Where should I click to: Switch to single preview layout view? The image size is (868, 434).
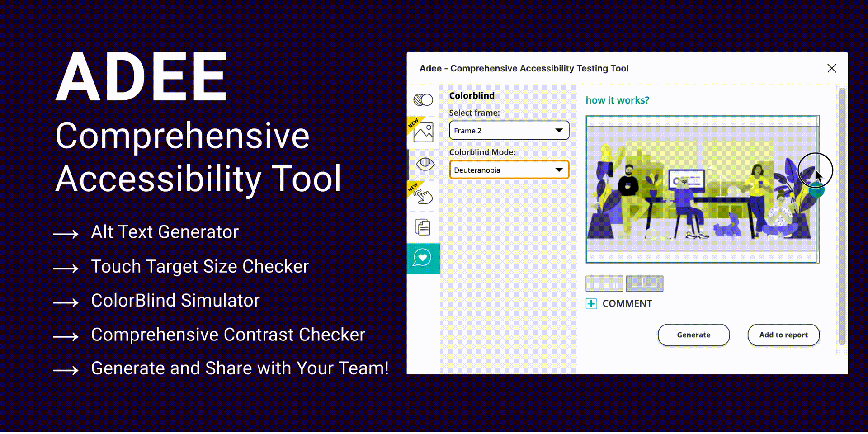pyautogui.click(x=604, y=283)
